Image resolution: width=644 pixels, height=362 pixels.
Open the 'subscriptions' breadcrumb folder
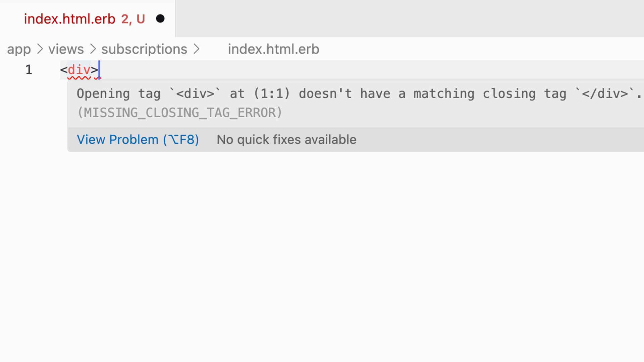click(144, 49)
